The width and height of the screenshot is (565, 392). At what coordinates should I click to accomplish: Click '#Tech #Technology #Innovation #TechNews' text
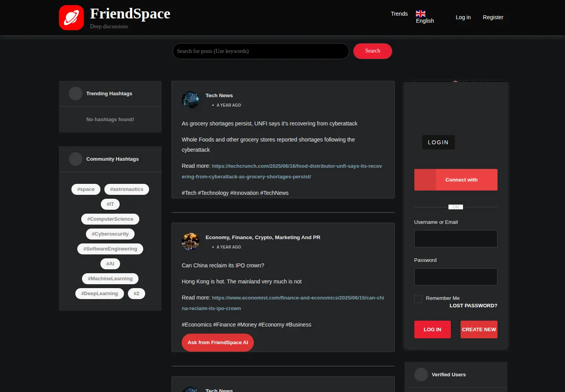tap(235, 193)
